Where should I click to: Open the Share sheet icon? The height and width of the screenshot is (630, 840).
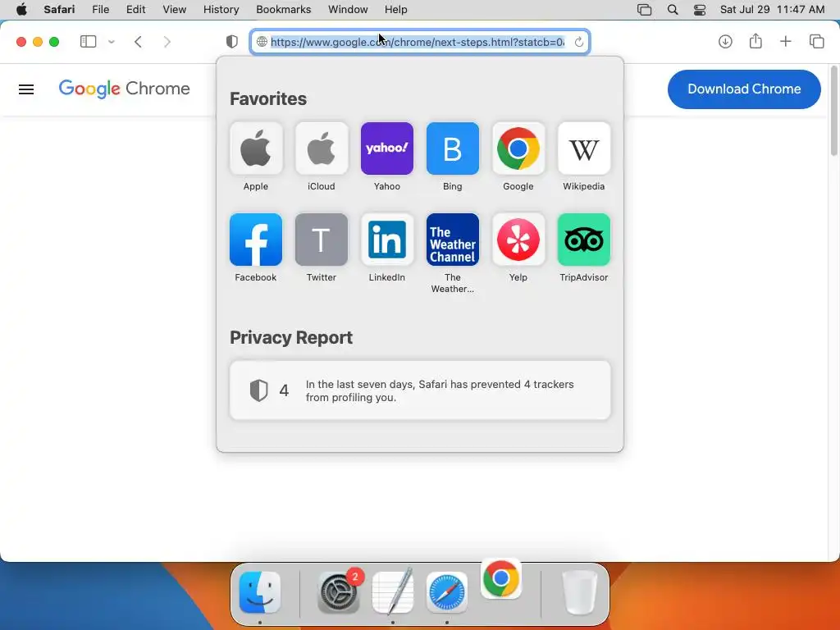(756, 41)
